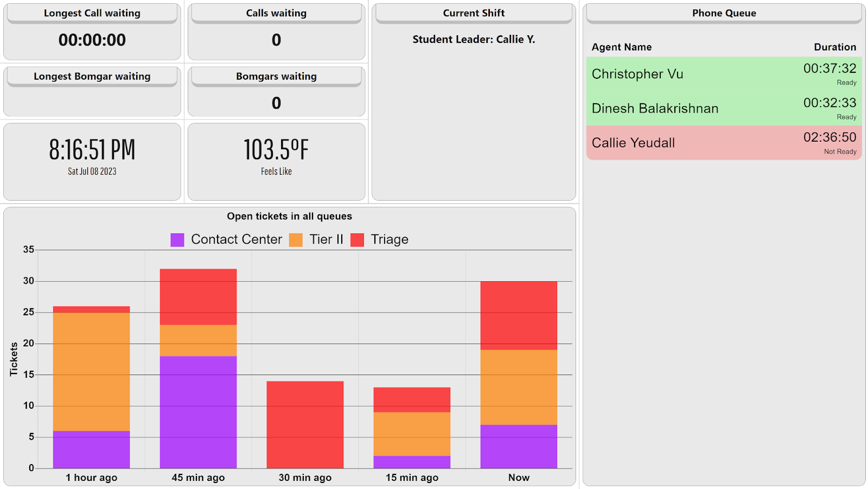Image resolution: width=868 pixels, height=489 pixels.
Task: Click the 103.5°F Feels Like temperature
Action: 276,150
